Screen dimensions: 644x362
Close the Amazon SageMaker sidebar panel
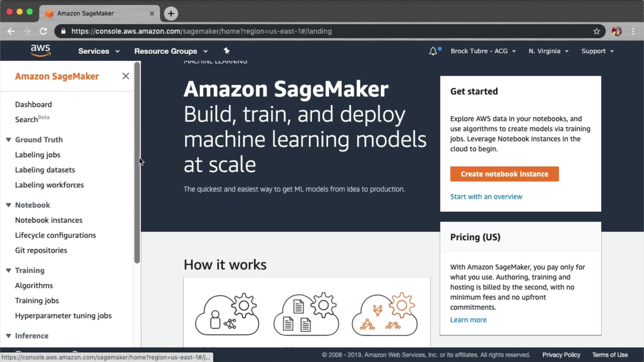(x=125, y=76)
